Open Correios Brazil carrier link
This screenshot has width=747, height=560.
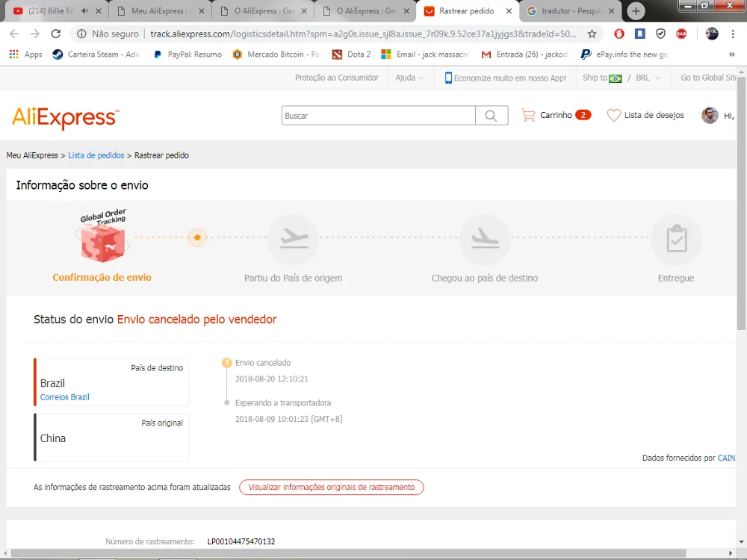click(65, 397)
